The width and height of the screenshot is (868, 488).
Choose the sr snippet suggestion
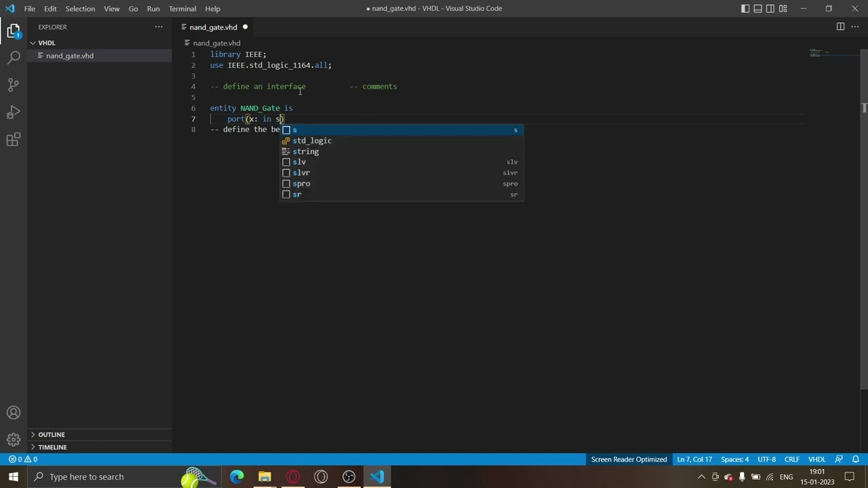coord(401,195)
